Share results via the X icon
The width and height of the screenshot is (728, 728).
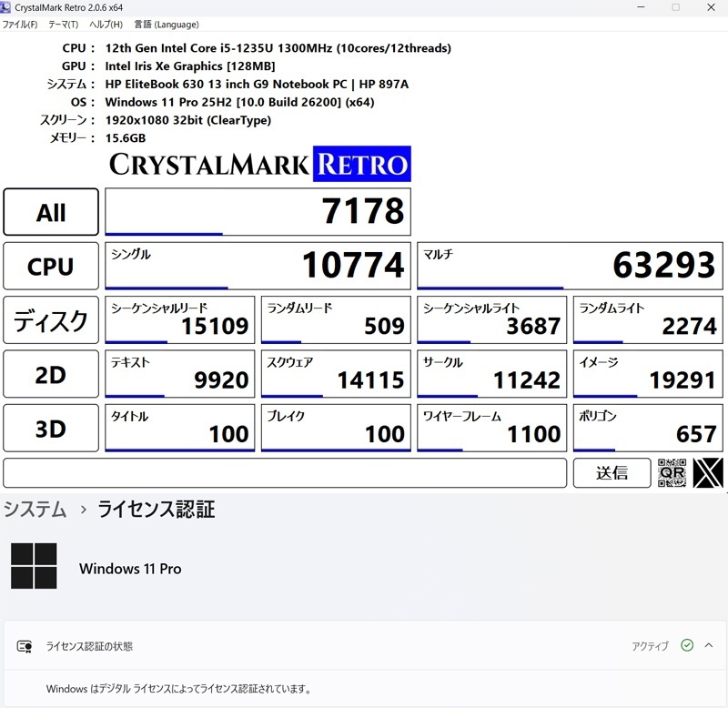pyautogui.click(x=708, y=472)
